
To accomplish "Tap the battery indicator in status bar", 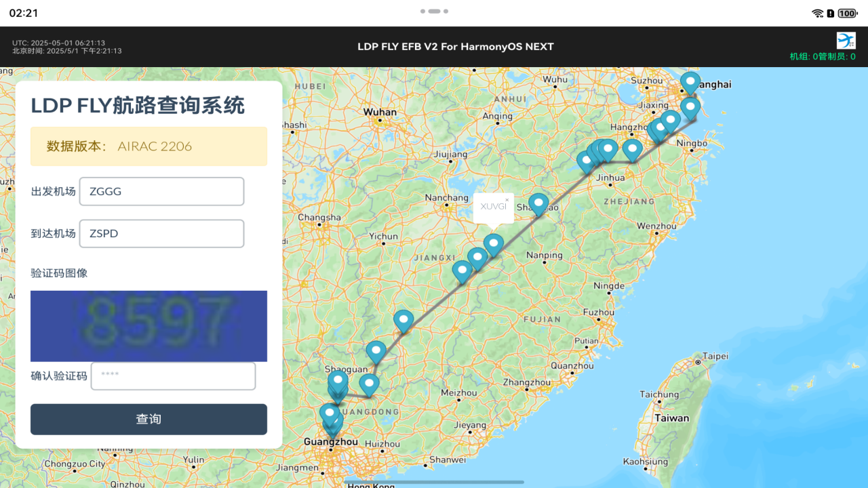I will [x=847, y=13].
